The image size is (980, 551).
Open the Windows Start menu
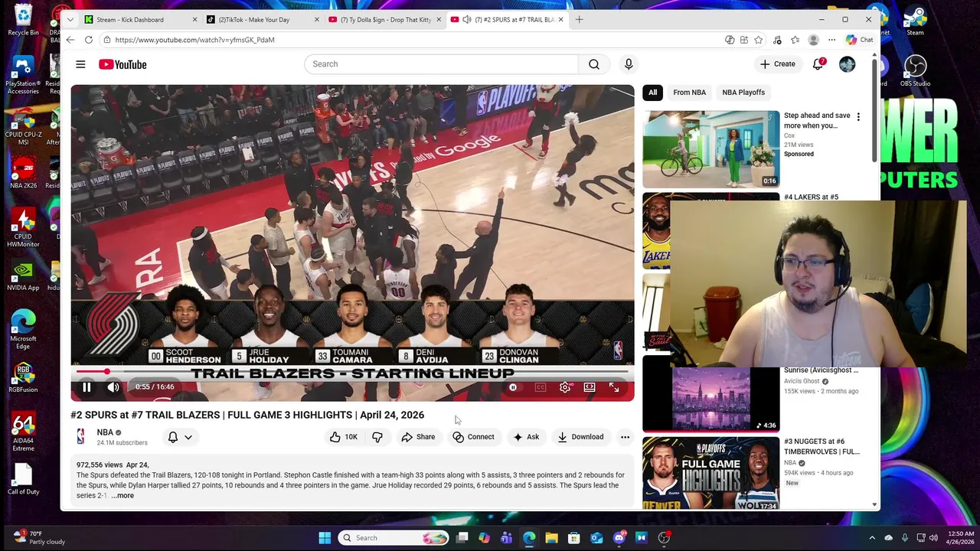tap(325, 538)
